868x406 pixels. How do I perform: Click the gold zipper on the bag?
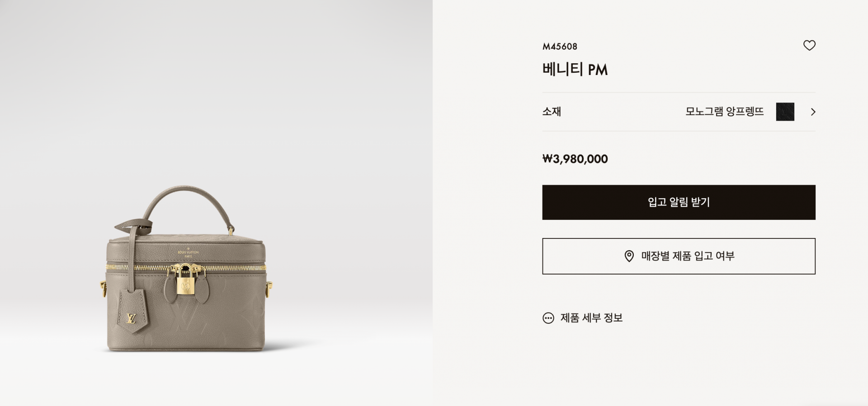(x=186, y=268)
